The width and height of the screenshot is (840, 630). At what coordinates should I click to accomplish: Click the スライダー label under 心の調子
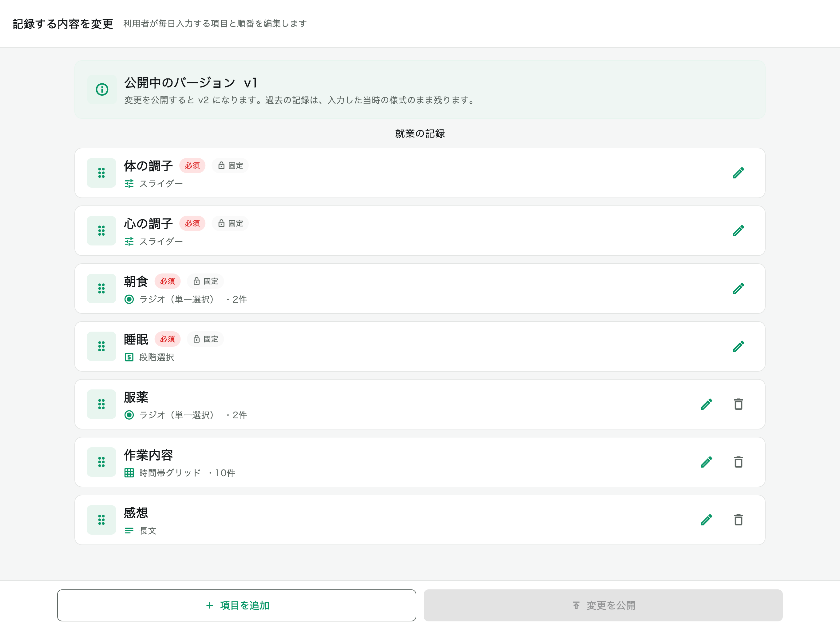tap(161, 242)
